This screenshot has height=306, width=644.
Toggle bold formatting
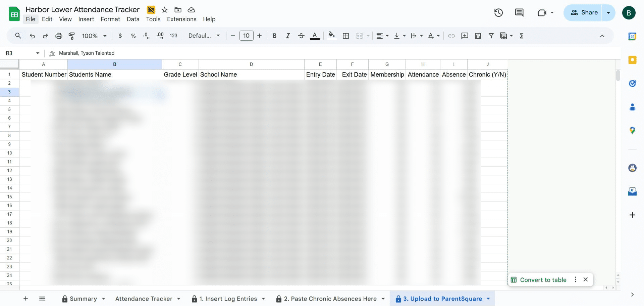click(x=274, y=36)
